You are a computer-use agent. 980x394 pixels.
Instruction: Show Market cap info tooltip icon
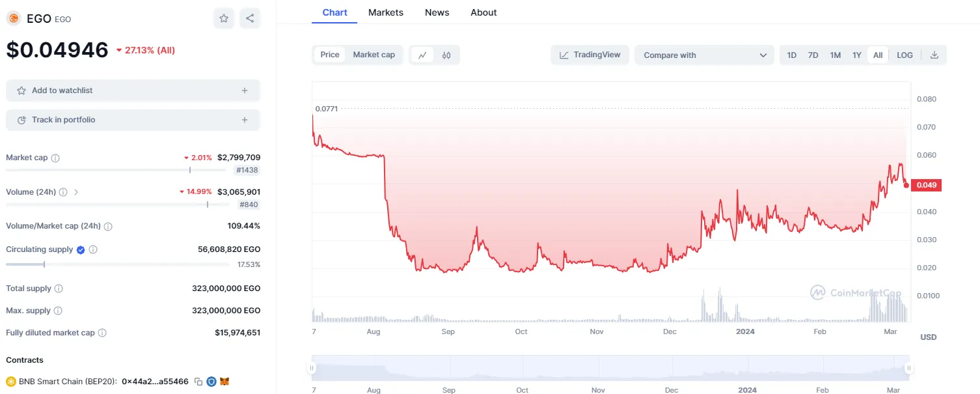55,158
